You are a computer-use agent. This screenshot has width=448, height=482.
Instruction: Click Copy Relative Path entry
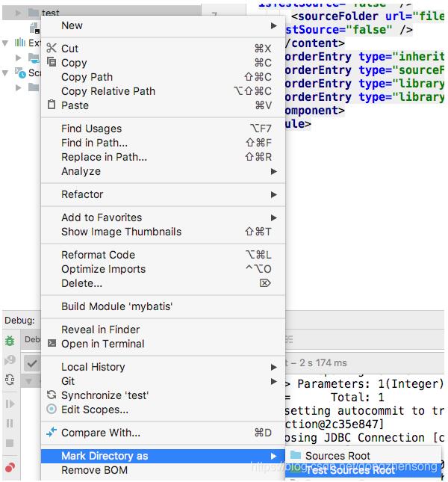click(x=108, y=91)
